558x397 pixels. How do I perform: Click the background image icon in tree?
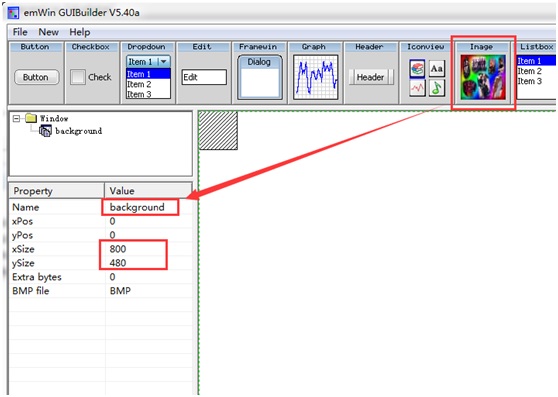click(x=45, y=131)
